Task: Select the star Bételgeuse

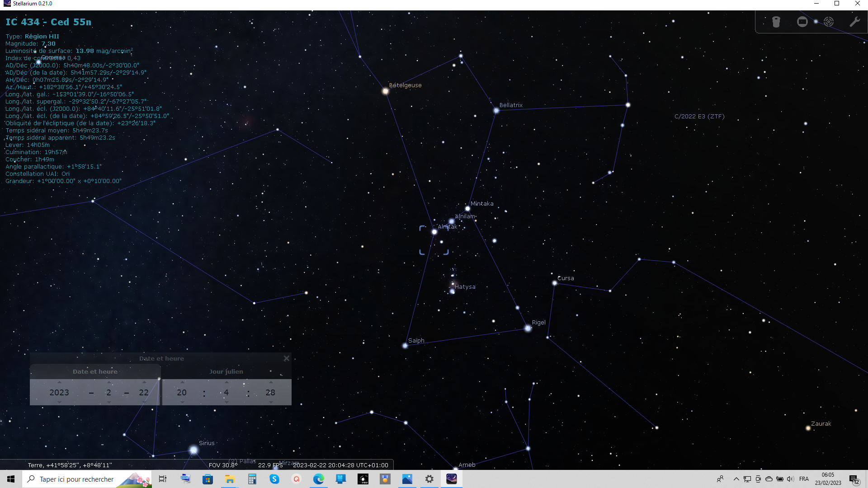Action: pos(385,91)
